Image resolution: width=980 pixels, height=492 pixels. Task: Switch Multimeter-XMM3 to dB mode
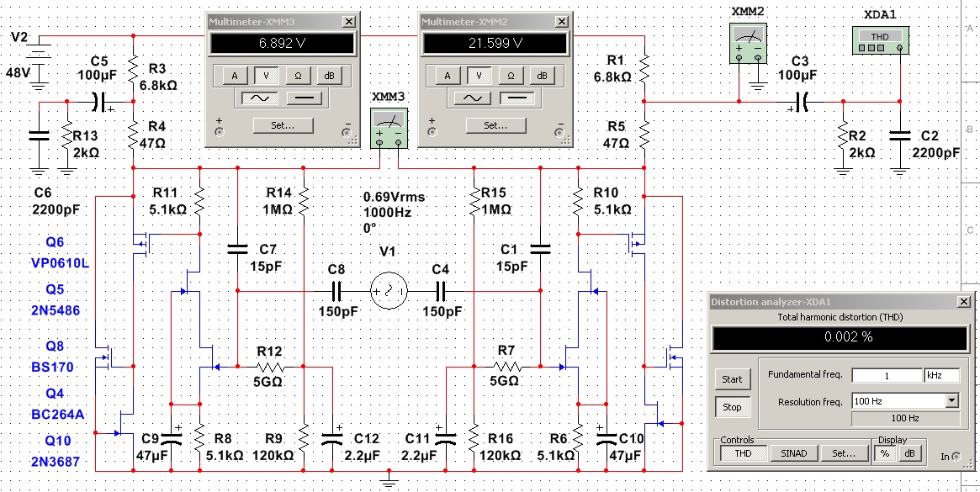(x=330, y=76)
